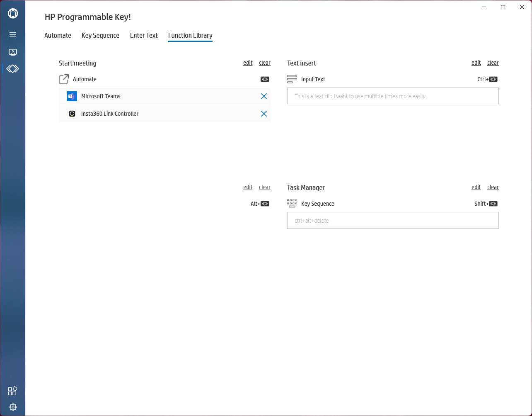Screen dimensions: 532x416
Task: Switch to the Automate tab
Action: 58,36
